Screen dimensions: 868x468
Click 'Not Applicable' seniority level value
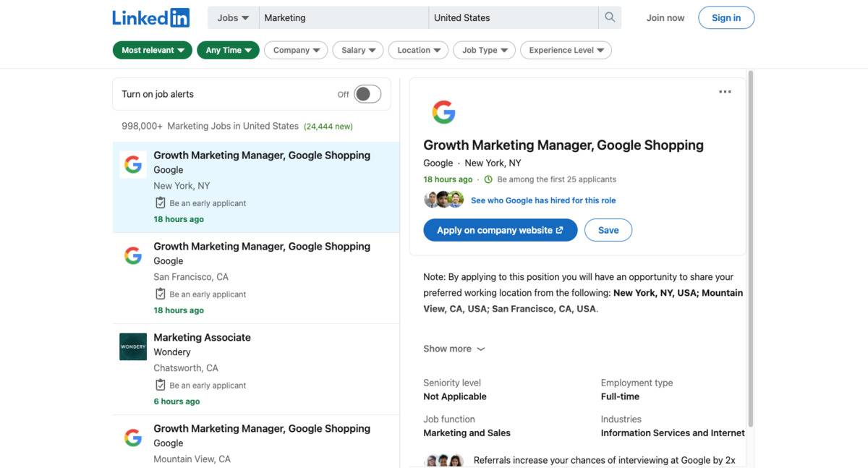[455, 396]
